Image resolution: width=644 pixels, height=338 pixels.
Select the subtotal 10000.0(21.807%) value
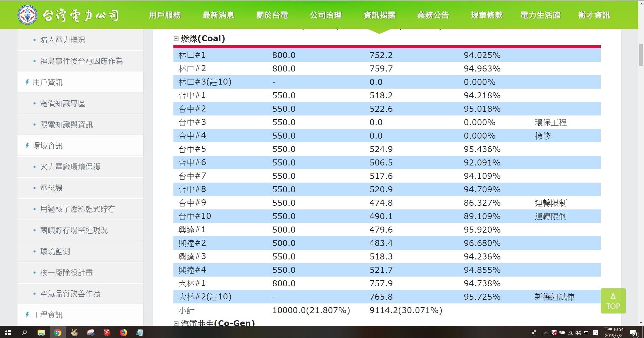(311, 310)
